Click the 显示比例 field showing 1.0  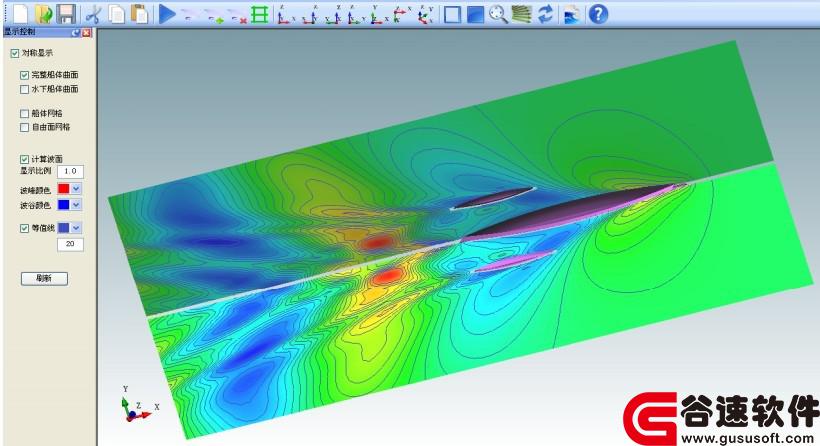point(70,171)
